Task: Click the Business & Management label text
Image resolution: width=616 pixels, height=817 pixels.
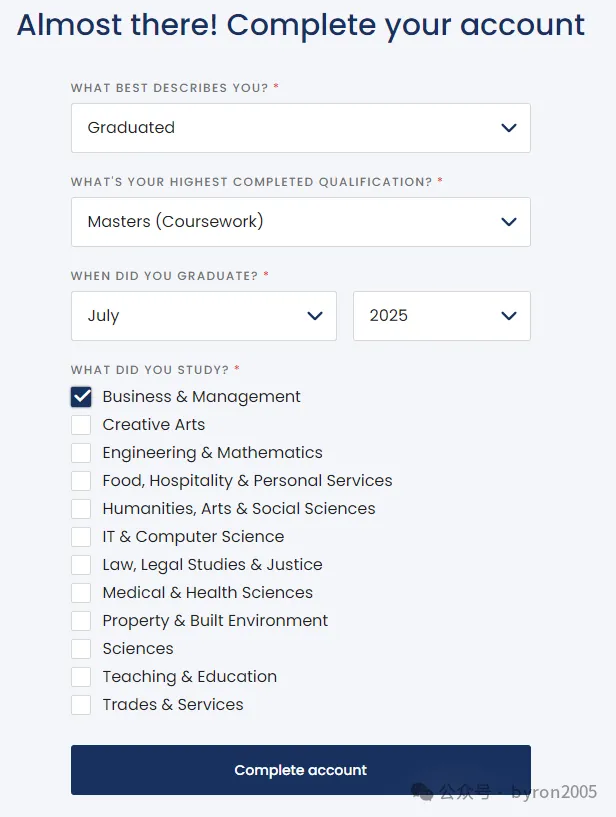Action: (201, 397)
